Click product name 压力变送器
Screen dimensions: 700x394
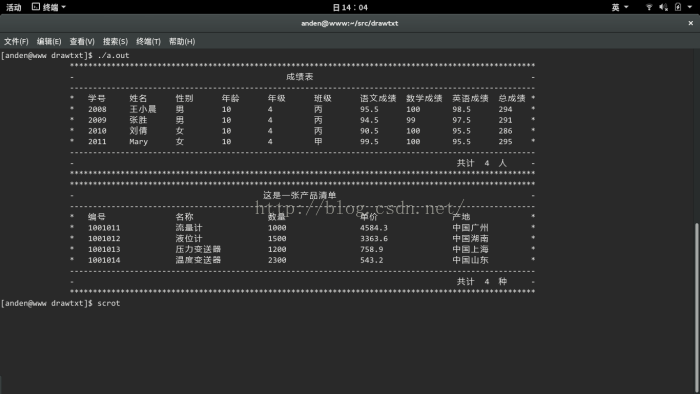(198, 249)
